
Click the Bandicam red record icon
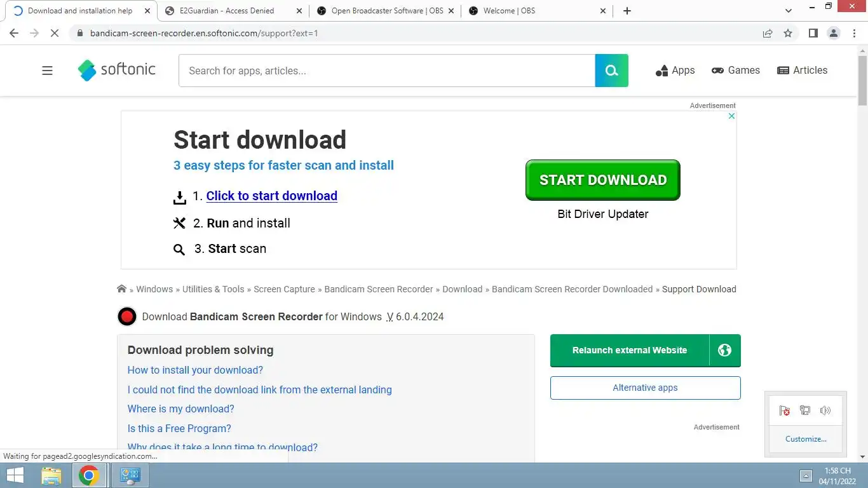tap(127, 316)
